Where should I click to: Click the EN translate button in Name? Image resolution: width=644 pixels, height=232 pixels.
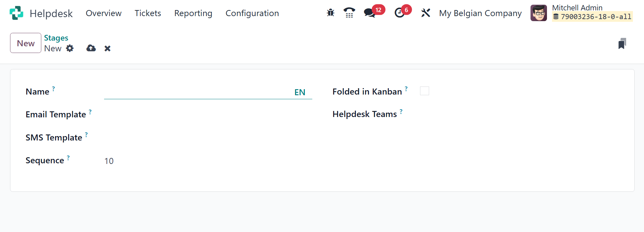coord(300,93)
